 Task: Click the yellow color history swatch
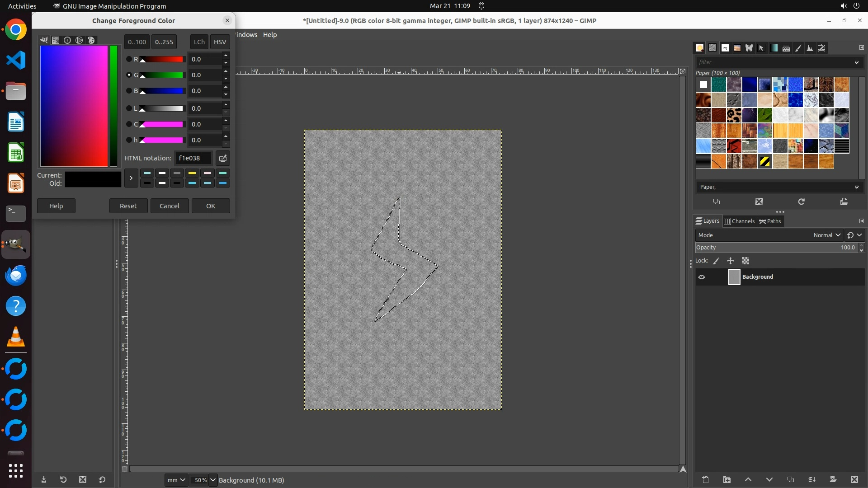point(192,173)
